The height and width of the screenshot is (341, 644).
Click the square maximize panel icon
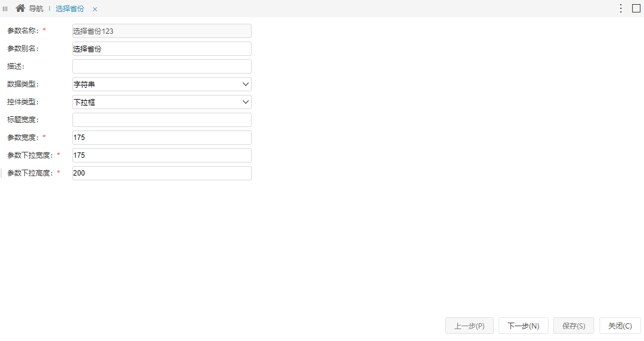click(636, 8)
